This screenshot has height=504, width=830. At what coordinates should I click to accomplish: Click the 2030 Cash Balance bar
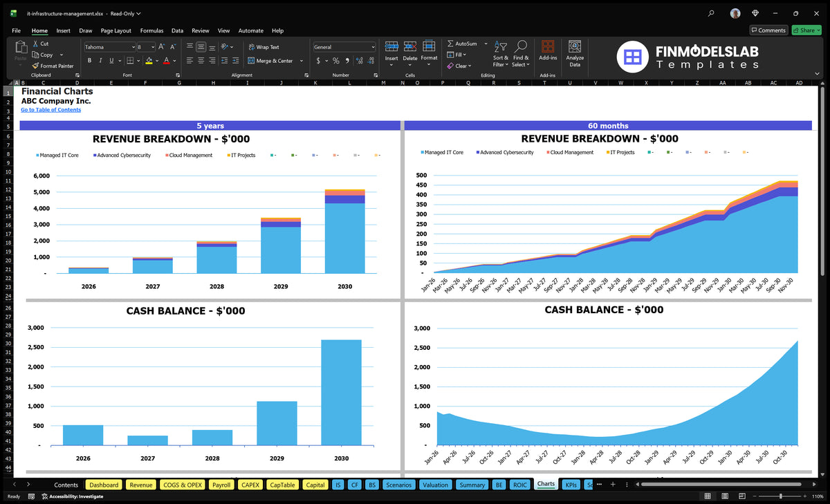tap(342, 393)
